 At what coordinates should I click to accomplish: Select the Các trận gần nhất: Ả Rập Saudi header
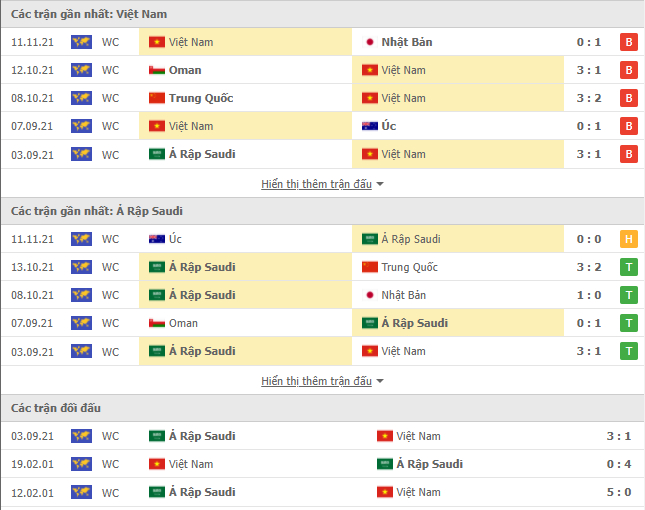coord(97,211)
